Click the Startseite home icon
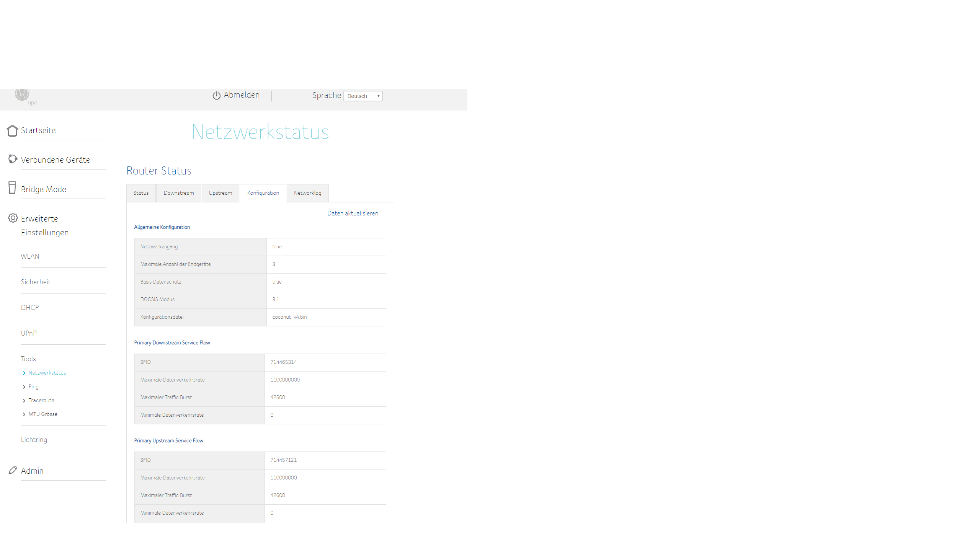The height and width of the screenshot is (551, 980). [12, 130]
